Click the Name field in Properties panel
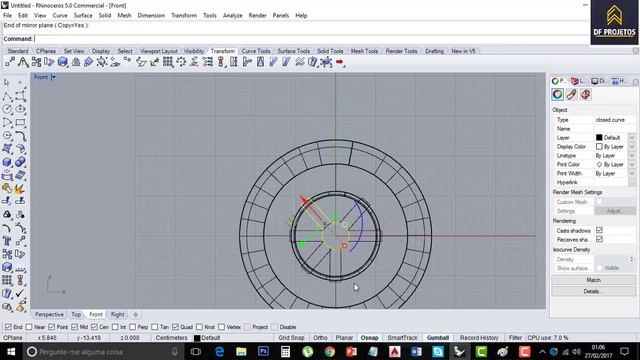This screenshot has height=360, width=640. [614, 129]
